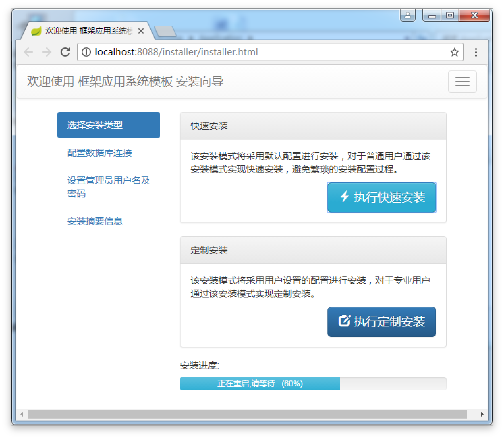Click the browser back arrow

coord(29,52)
